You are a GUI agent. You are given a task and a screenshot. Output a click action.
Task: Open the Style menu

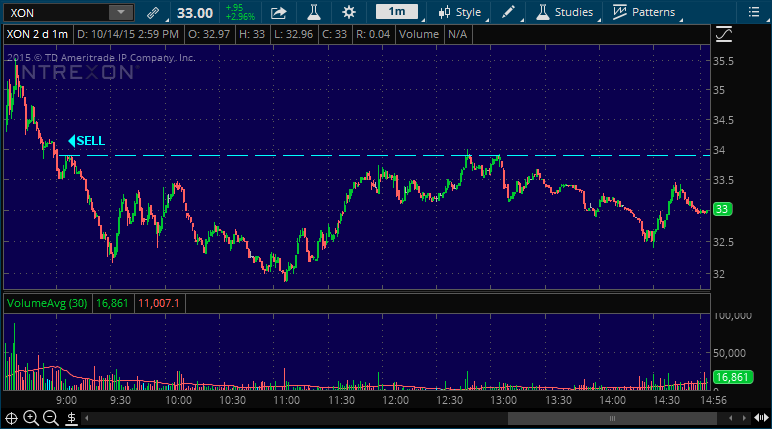(460, 12)
